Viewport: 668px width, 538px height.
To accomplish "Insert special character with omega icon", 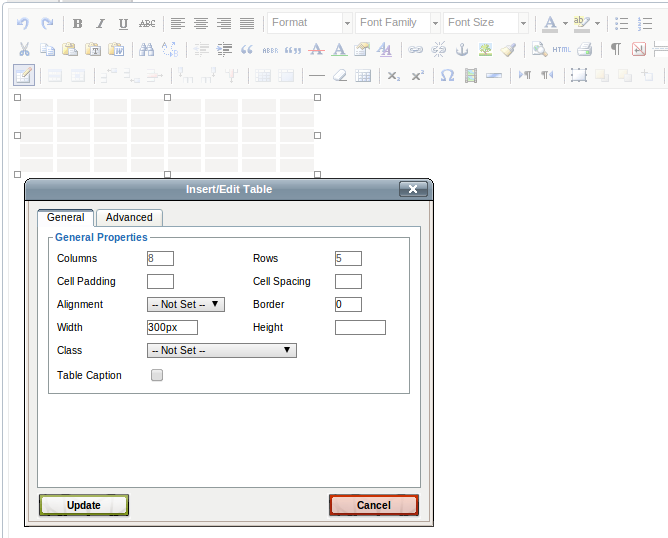I will point(446,75).
